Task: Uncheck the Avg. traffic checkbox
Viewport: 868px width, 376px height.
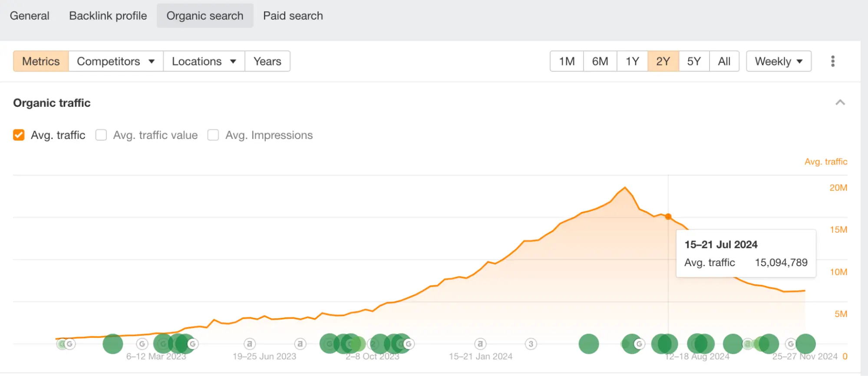Action: [x=19, y=135]
